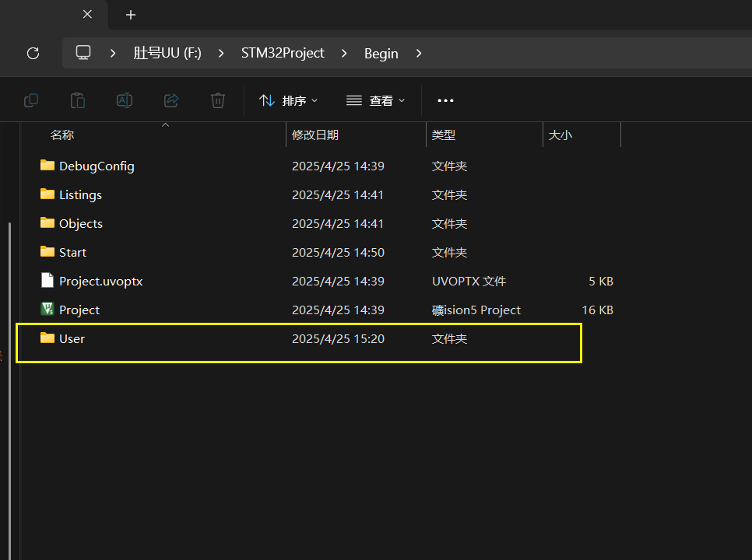Select the Project.uvoptx file icon
Viewport: 752px width, 560px height.
point(47,280)
